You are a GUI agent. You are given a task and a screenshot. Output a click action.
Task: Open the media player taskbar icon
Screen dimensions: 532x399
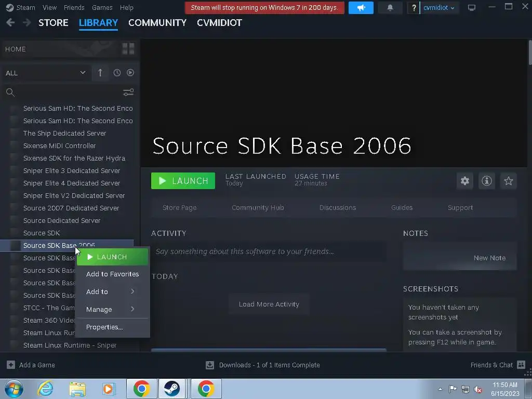[x=109, y=389]
